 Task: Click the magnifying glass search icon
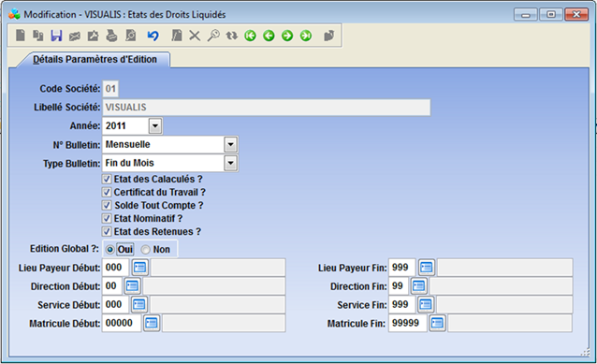point(213,36)
